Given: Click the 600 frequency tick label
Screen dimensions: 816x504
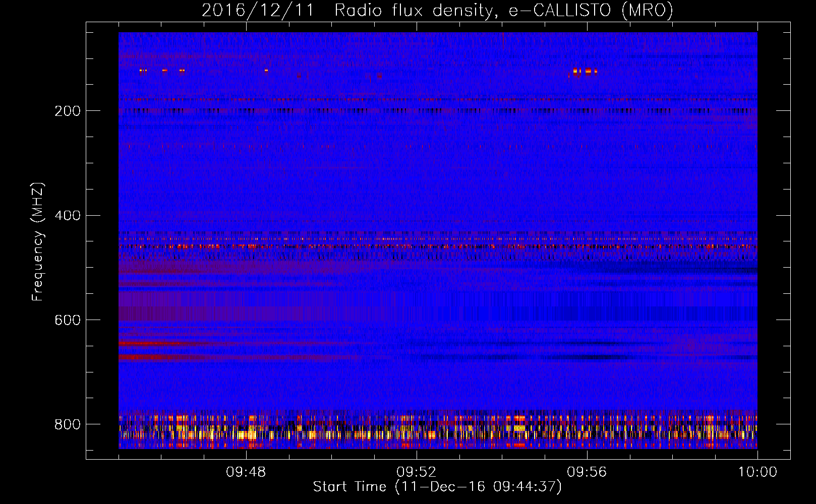Looking at the screenshot, I should 68,321.
